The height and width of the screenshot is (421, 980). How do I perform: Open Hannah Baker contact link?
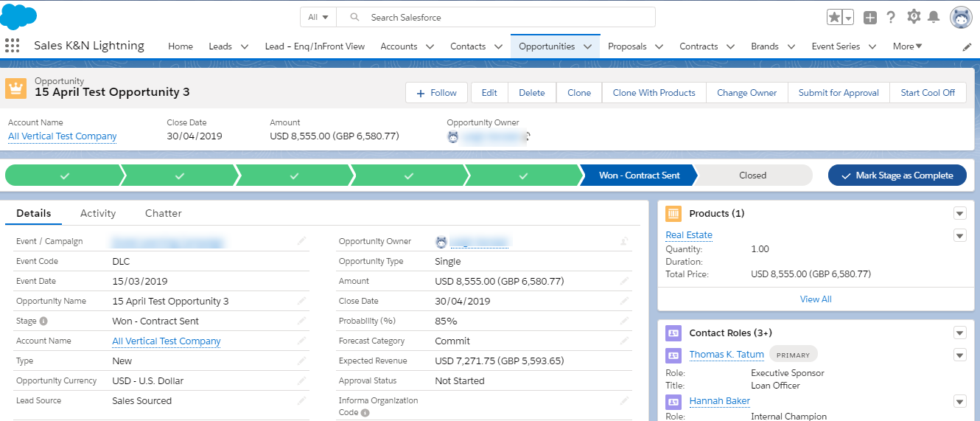point(720,401)
